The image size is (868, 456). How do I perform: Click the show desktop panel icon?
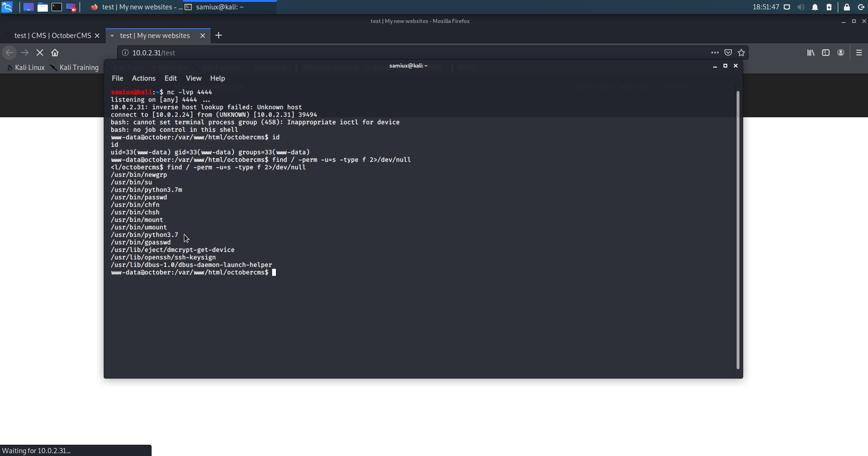pos(29,7)
